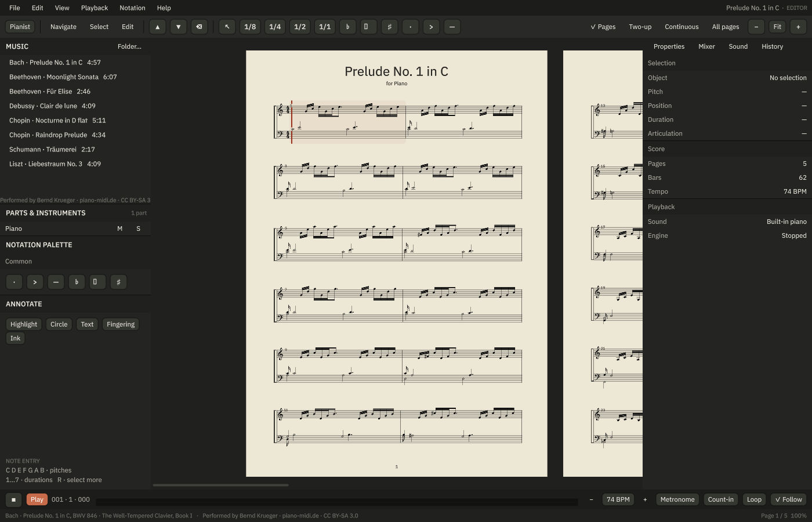Choose the 1/4 note duration

click(x=275, y=27)
